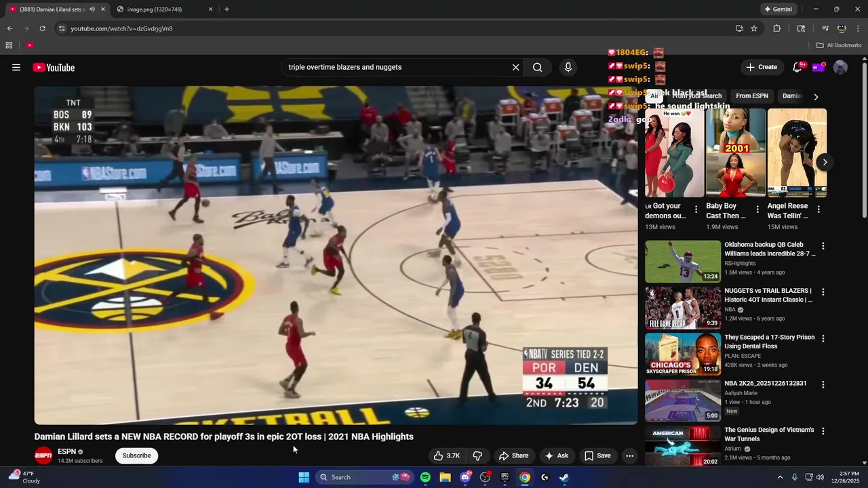The height and width of the screenshot is (488, 868).
Task: Click the Chrome address bar URL
Action: coord(122,28)
